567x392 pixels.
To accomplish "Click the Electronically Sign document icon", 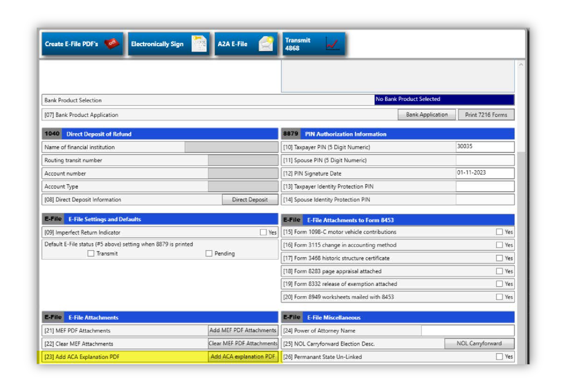I will coord(199,44).
